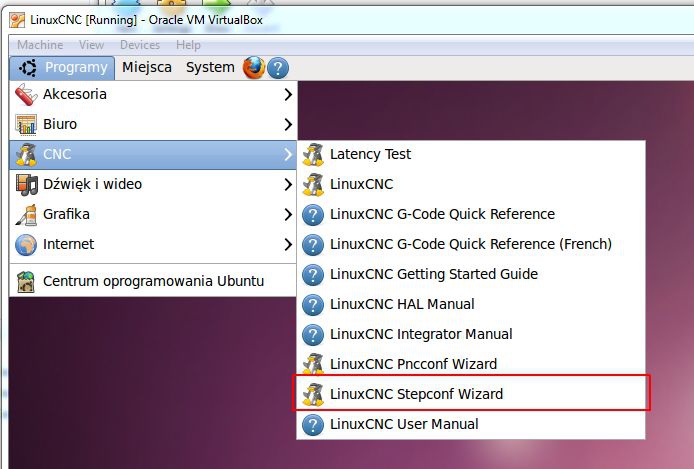694x469 pixels.
Task: Expand the Akcesoria submenu arrow
Action: (288, 94)
